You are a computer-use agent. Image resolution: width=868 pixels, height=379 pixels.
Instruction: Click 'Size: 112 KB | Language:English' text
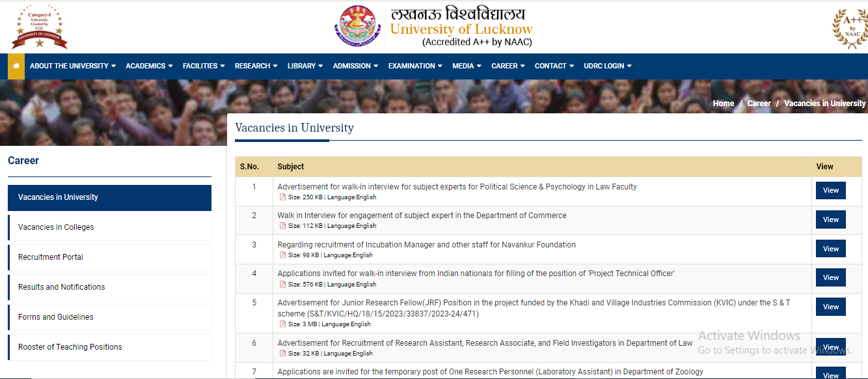(332, 226)
